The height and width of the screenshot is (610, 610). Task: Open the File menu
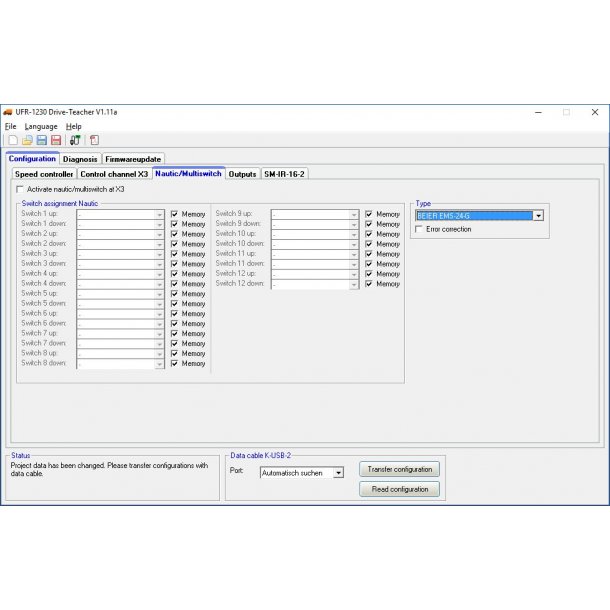(x=11, y=126)
